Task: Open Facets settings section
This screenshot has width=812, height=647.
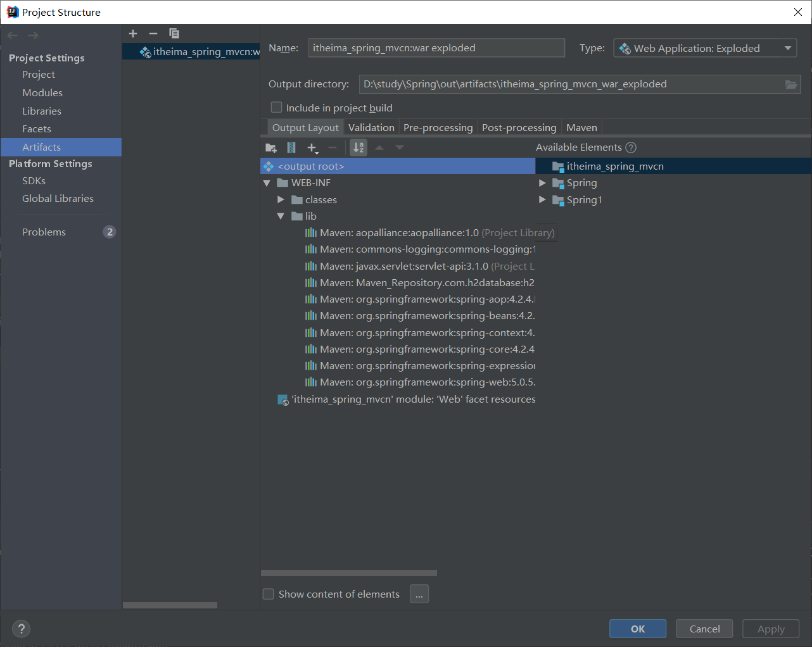Action: (37, 129)
